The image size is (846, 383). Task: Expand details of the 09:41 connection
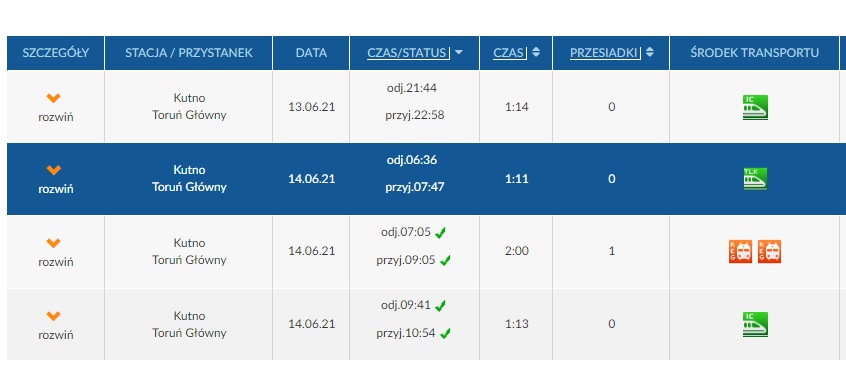pyautogui.click(x=56, y=325)
